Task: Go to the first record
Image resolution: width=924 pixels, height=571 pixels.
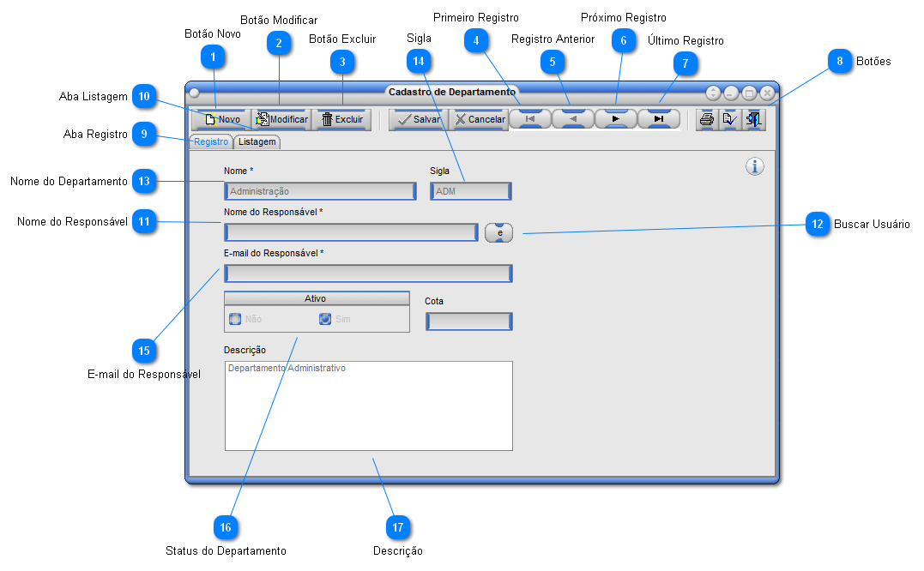Action: [x=530, y=119]
